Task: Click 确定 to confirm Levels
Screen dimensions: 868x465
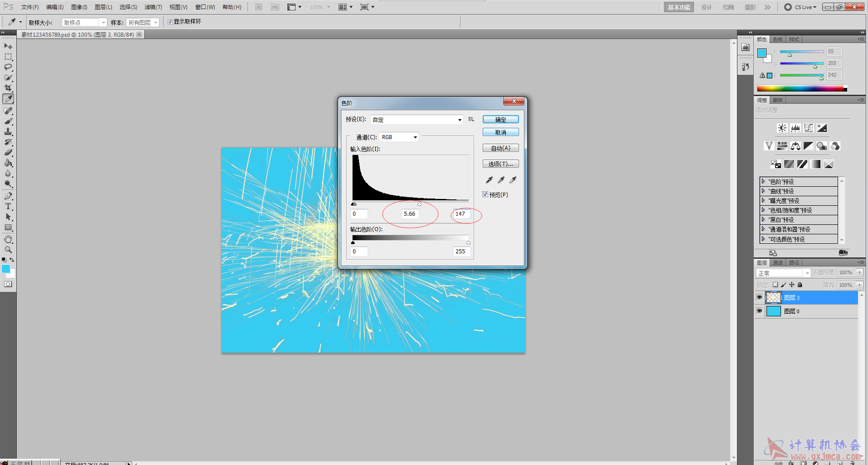Action: tap(500, 120)
